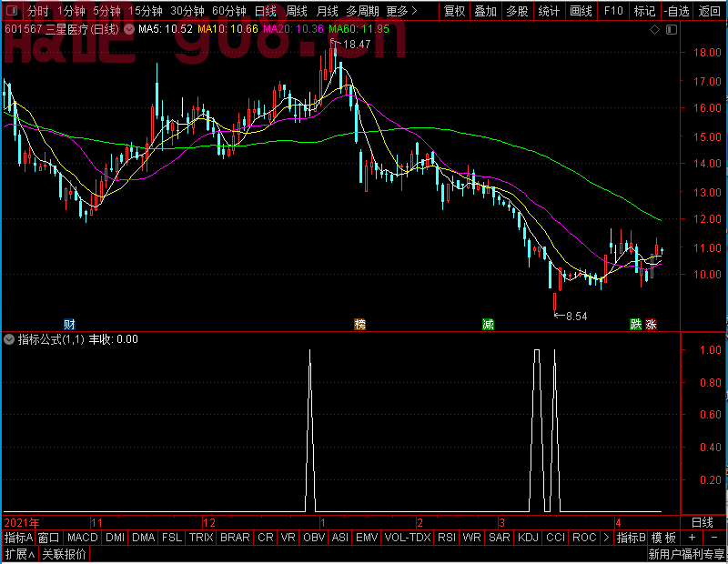This screenshot has height=564, width=728.
Task: Select the OBV indicator
Action: point(314,538)
